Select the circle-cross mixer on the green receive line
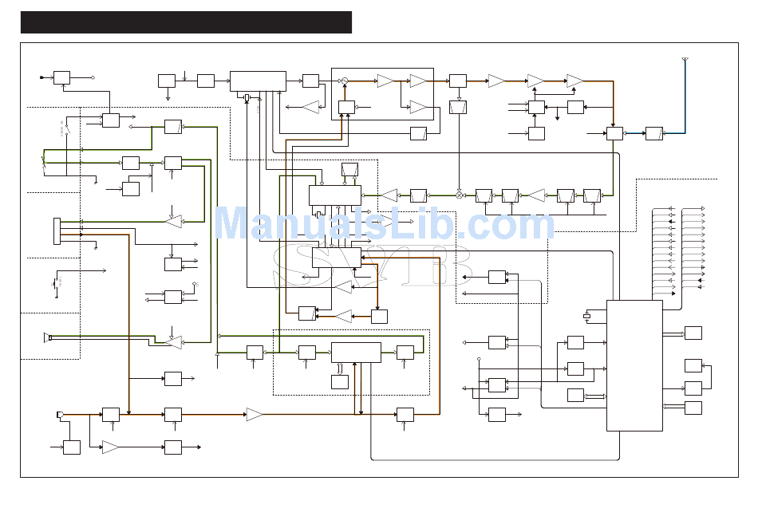The image size is (758, 532). point(460,195)
